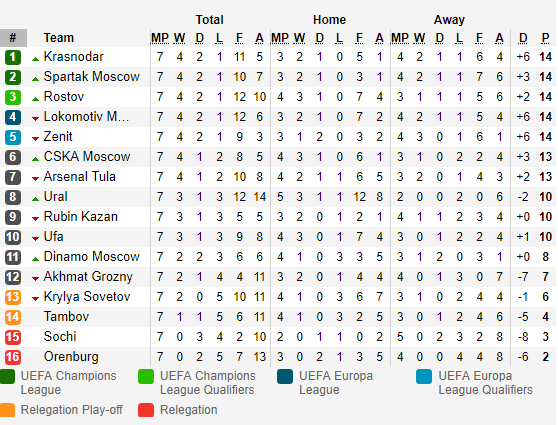Sort by the P points column header
The height and width of the screenshot is (425, 558).
click(545, 38)
